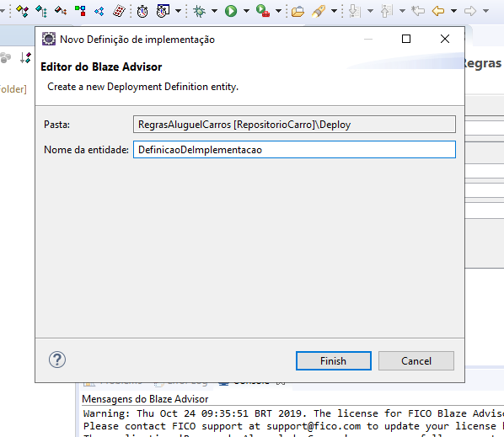
Task: Click Previous Annotation up arrow icon
Action: tap(387, 11)
